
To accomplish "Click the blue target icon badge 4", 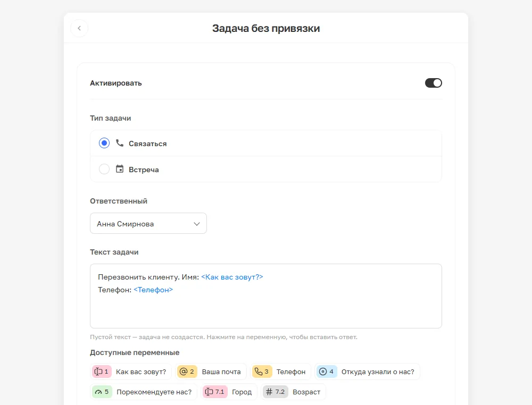I will [x=327, y=372].
